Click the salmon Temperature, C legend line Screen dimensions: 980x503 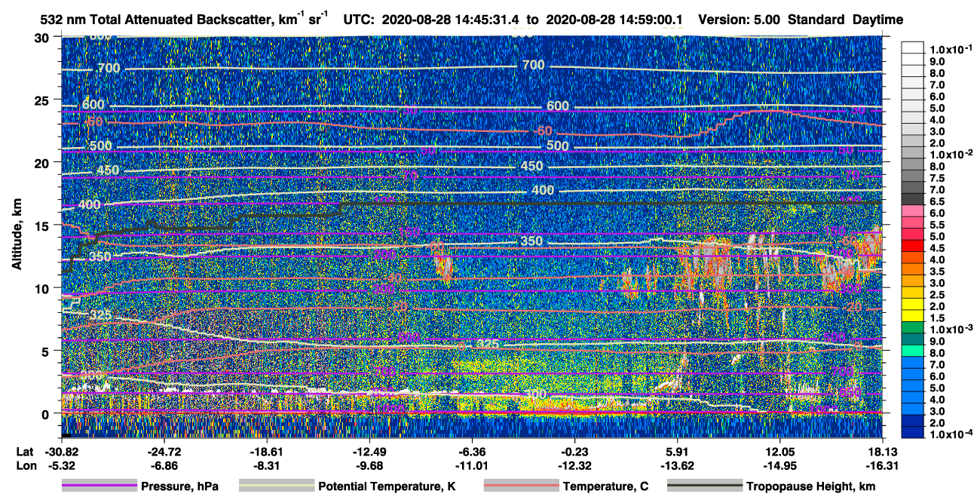click(x=522, y=486)
